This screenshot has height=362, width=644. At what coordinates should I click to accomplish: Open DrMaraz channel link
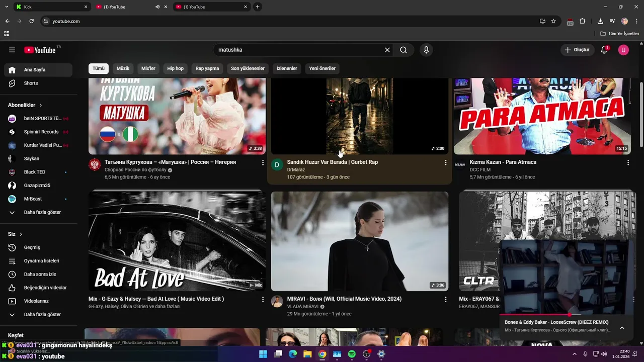[296, 170]
